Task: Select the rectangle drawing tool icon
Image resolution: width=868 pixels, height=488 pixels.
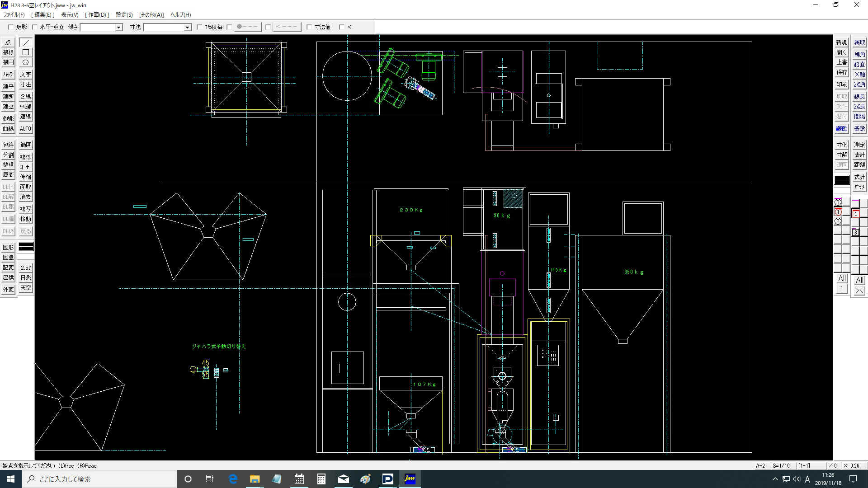Action: (26, 52)
